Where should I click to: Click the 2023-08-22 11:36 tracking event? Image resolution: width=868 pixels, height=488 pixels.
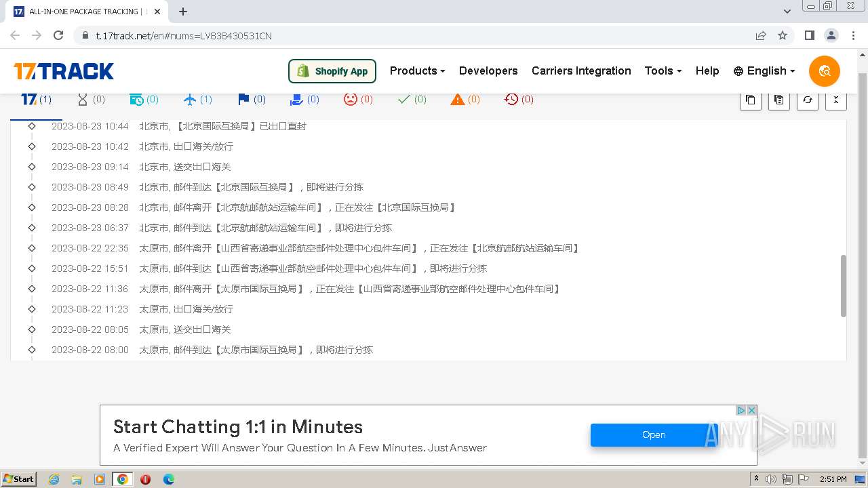tap(307, 289)
